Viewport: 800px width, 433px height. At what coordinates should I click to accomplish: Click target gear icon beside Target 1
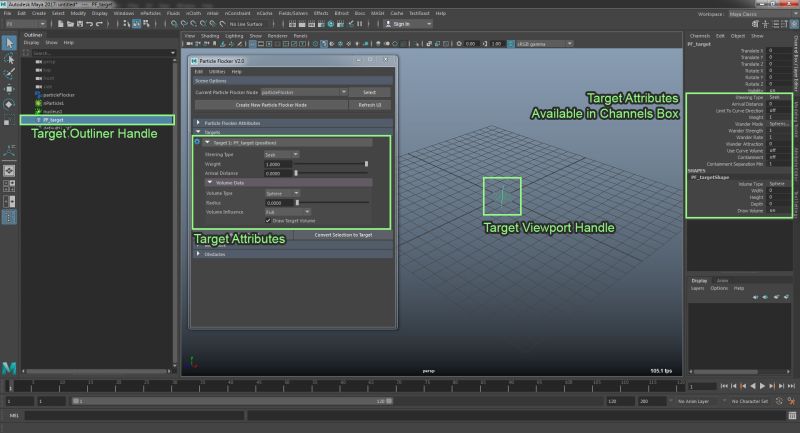(x=197, y=142)
